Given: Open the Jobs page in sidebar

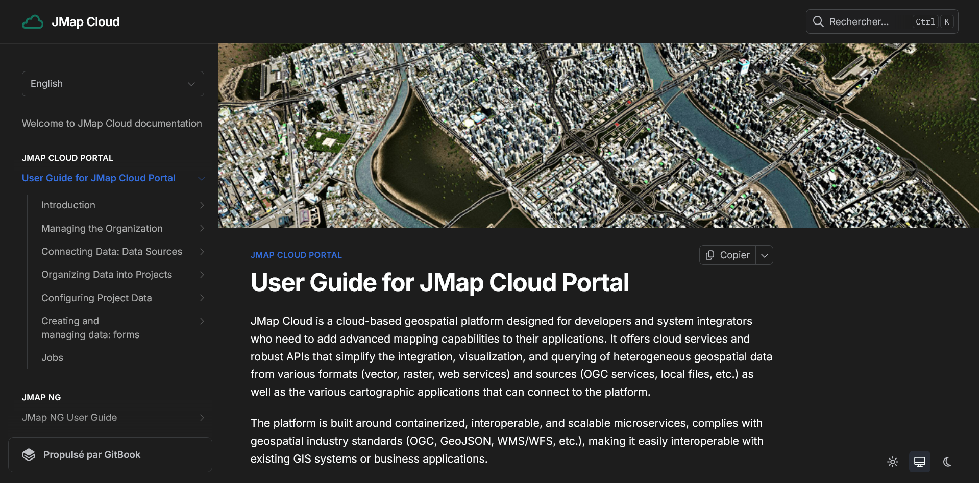Looking at the screenshot, I should [x=52, y=358].
